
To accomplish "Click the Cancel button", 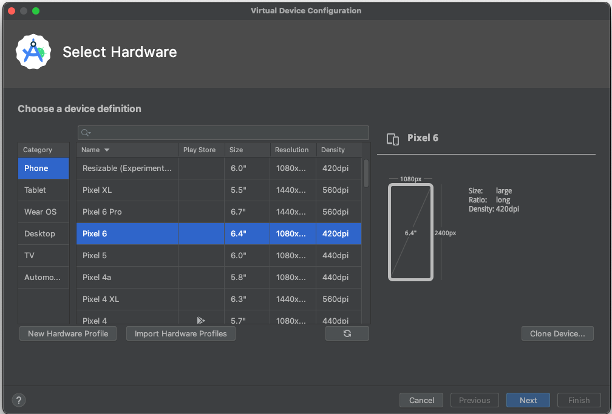I will point(421,400).
